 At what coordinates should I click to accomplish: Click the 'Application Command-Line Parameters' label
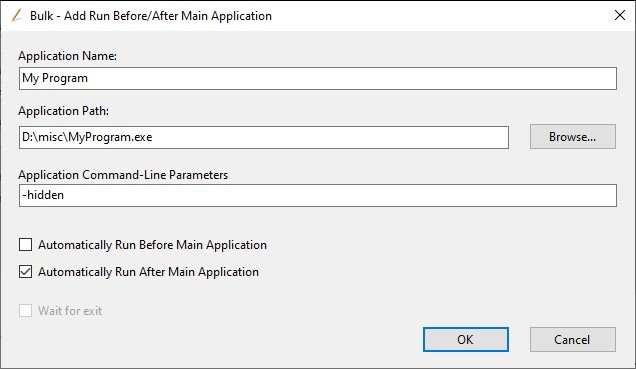(123, 175)
